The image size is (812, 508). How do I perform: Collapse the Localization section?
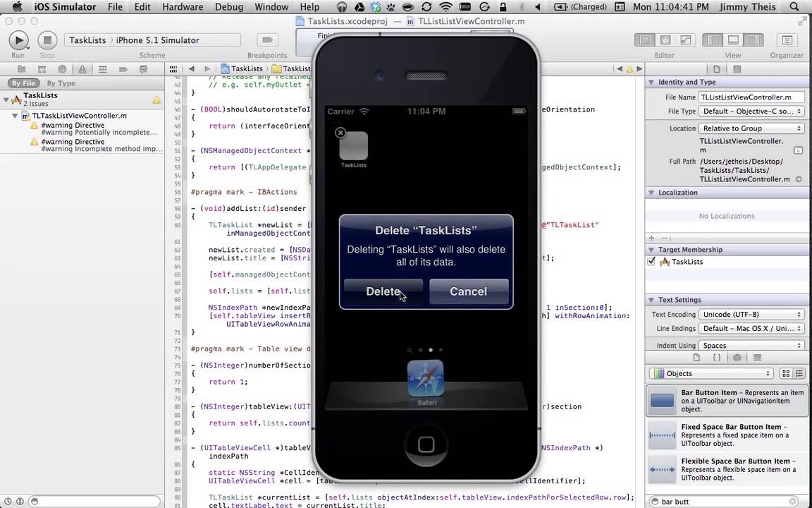coord(651,193)
